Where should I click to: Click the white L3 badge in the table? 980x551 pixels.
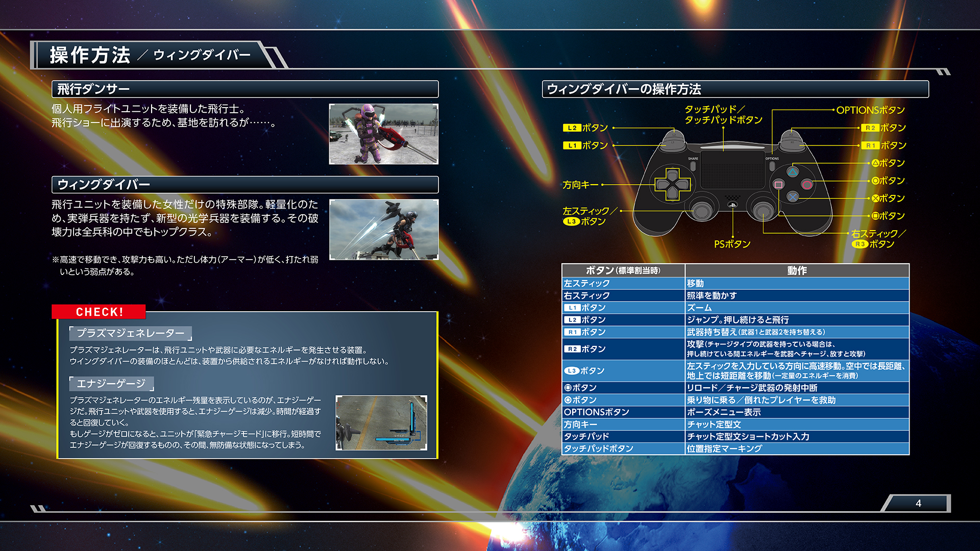[x=571, y=371]
